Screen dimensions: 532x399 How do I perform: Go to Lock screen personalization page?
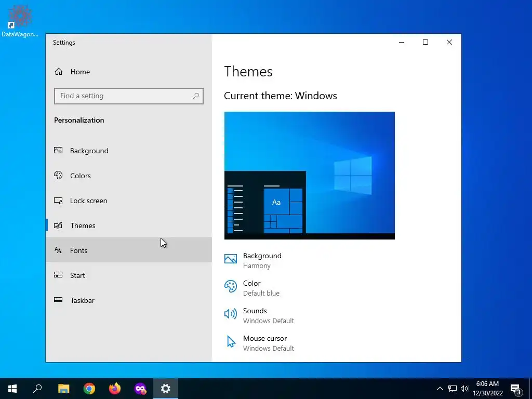[129, 201]
